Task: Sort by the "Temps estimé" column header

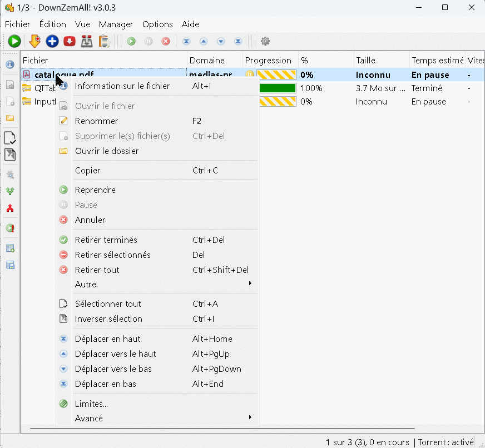Action: click(437, 60)
